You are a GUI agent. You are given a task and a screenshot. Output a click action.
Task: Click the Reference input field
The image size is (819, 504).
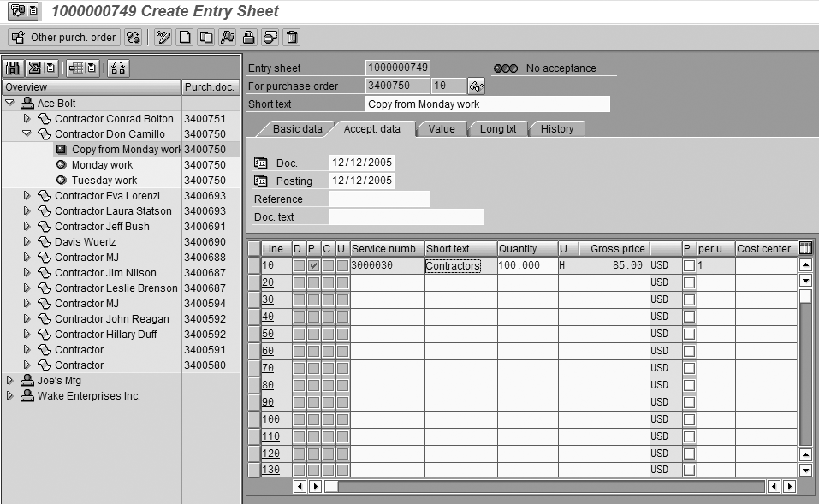[379, 199]
